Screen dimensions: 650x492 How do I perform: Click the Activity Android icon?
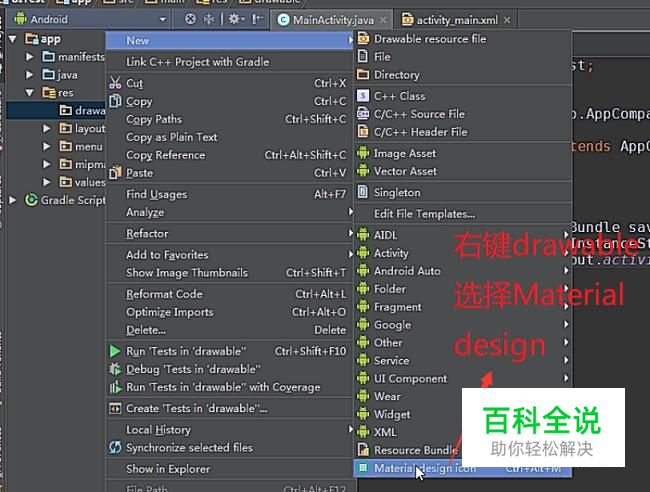coord(363,252)
